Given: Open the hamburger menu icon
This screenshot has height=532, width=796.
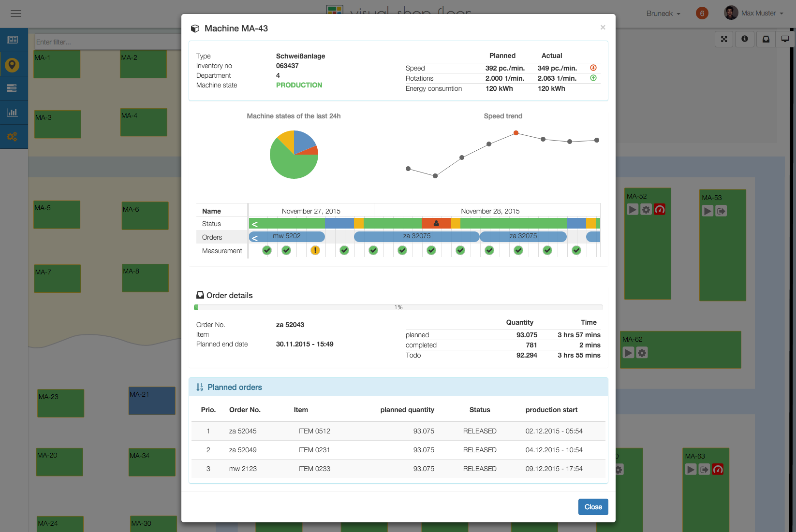Looking at the screenshot, I should click(x=16, y=14).
